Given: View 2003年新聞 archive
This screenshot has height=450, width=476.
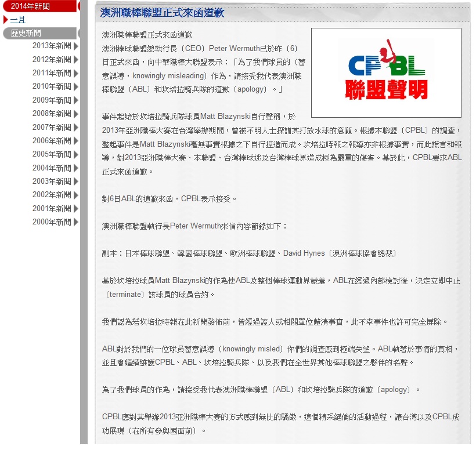Looking at the screenshot, I should click(52, 182).
